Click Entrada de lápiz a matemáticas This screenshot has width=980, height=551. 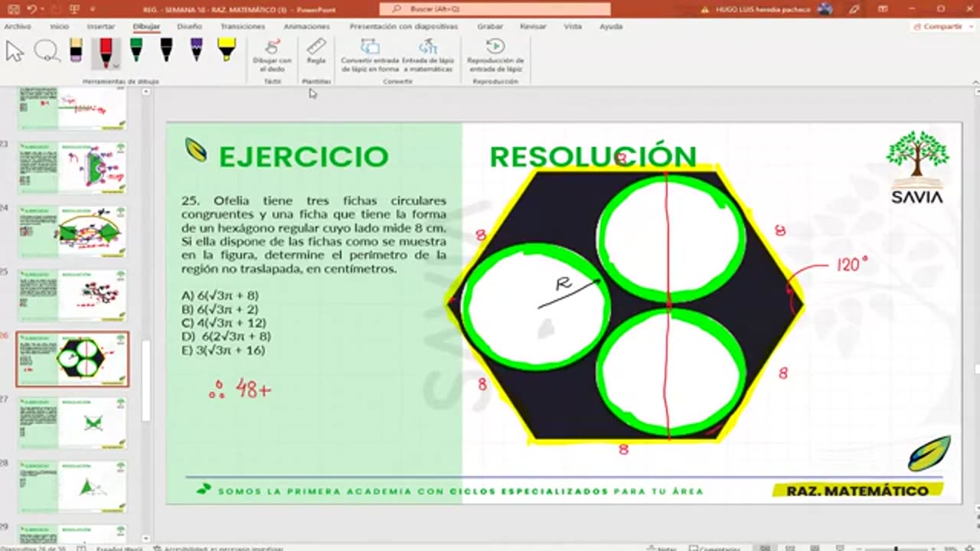[x=428, y=56]
